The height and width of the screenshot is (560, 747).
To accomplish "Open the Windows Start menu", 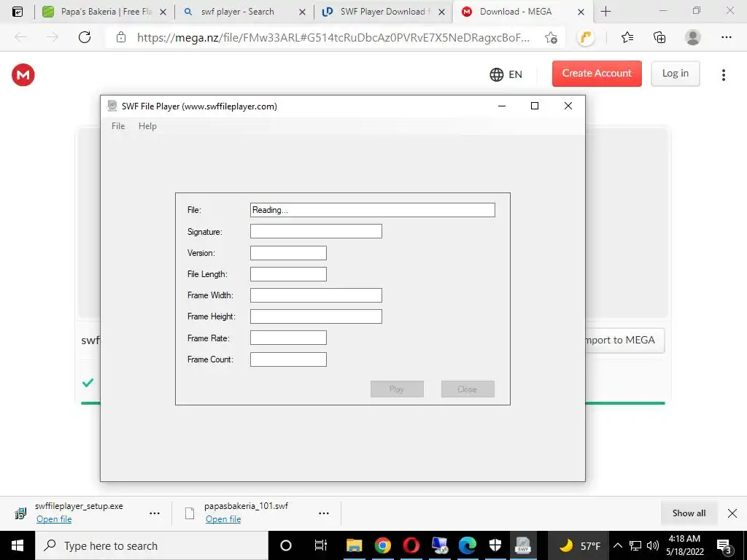I will tap(18, 545).
